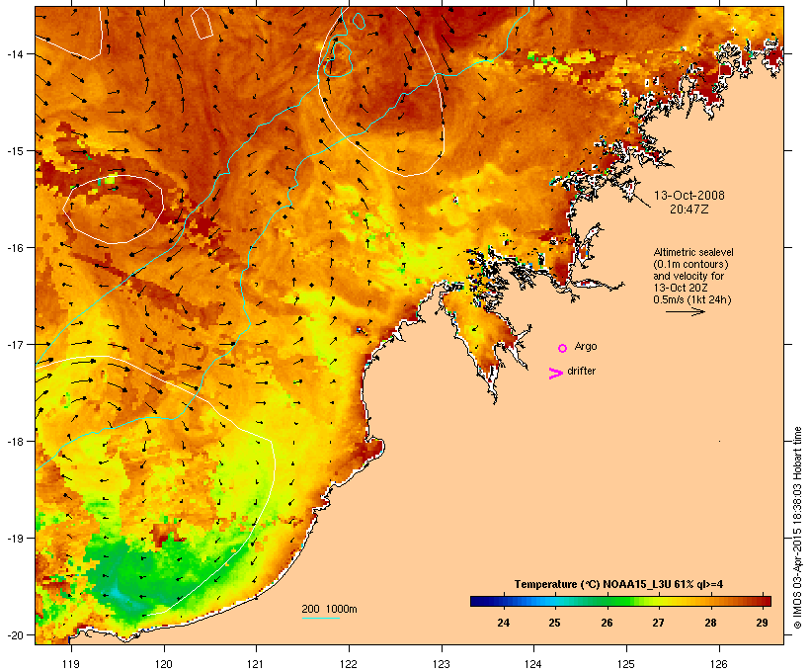Click the 29 degree colorbar label
Viewport: 810px width, 672px height.
click(x=762, y=623)
